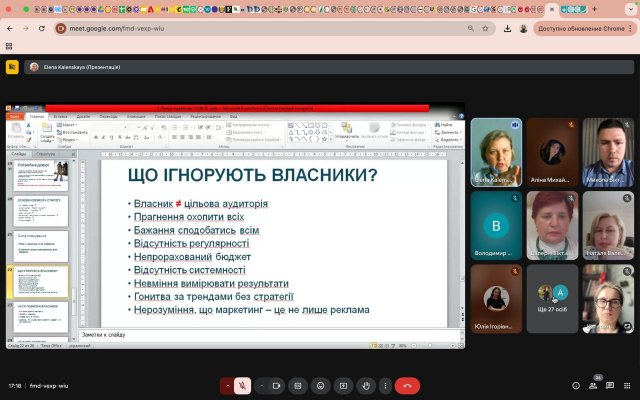The image size is (640, 400).
Task: Expand camera video settings arrow
Action: (261, 385)
